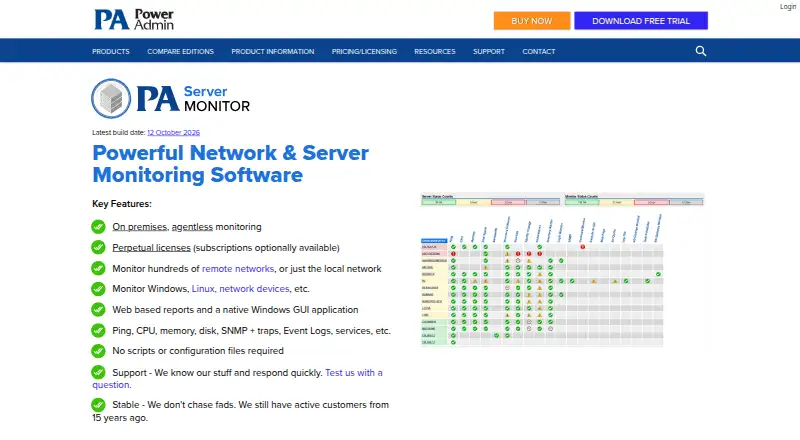Open the search magnifier icon
This screenshot has height=440, width=800.
[x=701, y=51]
